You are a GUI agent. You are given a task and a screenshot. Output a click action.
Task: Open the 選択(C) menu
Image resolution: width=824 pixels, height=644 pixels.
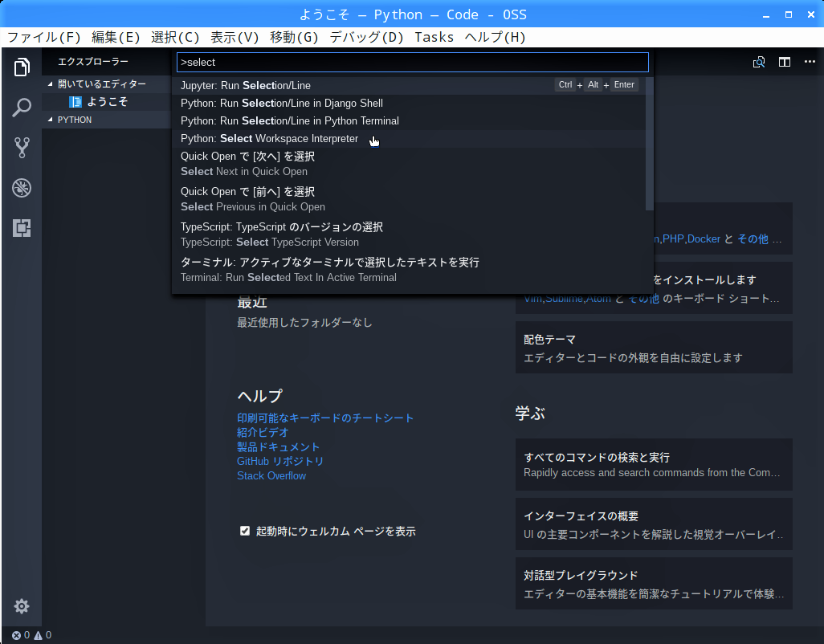pyautogui.click(x=175, y=37)
